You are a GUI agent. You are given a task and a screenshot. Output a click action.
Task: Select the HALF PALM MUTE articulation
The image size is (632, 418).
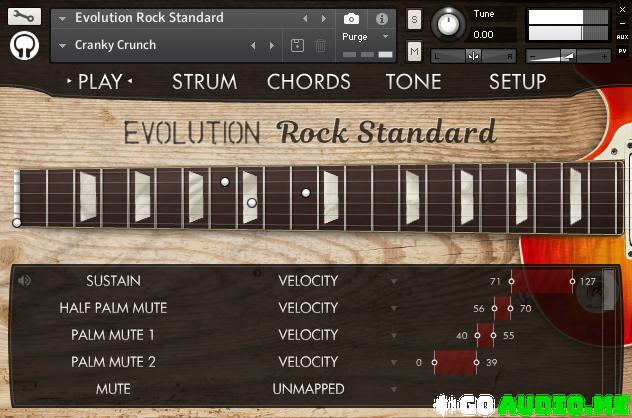click(112, 308)
